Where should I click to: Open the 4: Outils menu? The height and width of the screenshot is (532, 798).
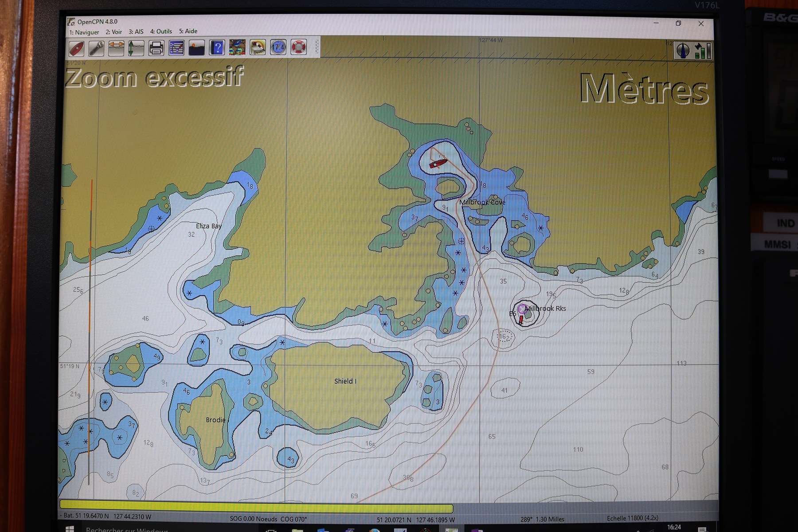(161, 31)
